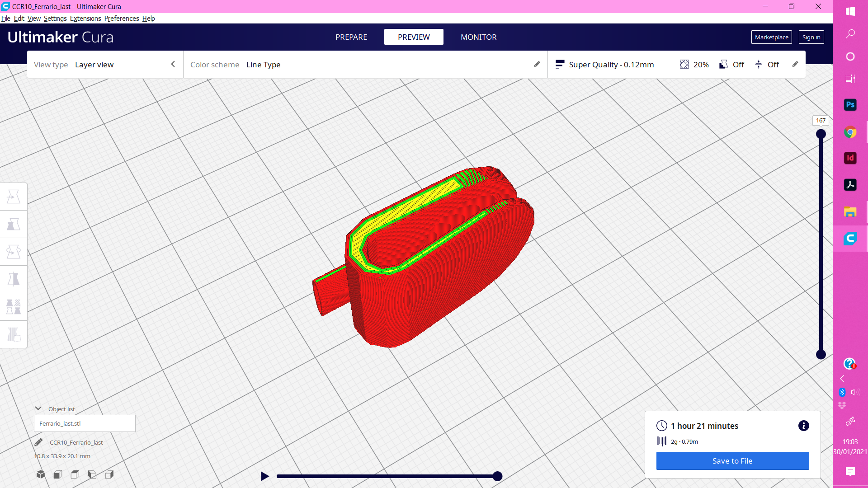
Task: Click the layer number 167 field
Action: [x=821, y=121]
